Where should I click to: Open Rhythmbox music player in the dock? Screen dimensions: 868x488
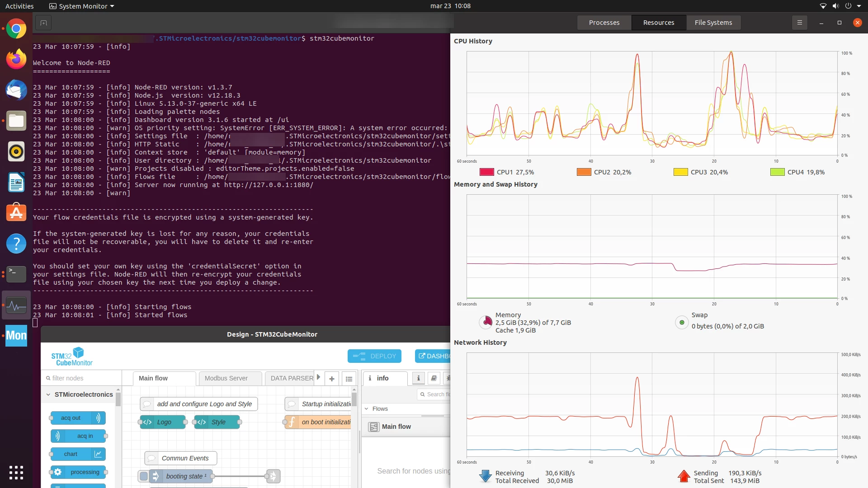[x=16, y=151]
